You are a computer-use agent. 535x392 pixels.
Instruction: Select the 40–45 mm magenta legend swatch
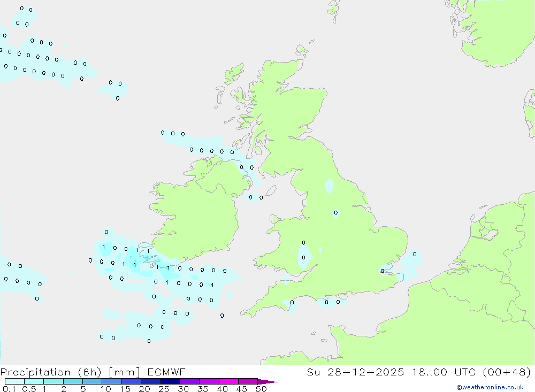(228, 381)
